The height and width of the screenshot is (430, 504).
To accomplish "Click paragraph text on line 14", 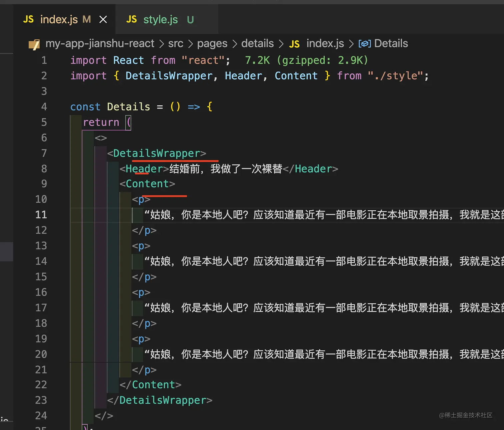I will (324, 261).
